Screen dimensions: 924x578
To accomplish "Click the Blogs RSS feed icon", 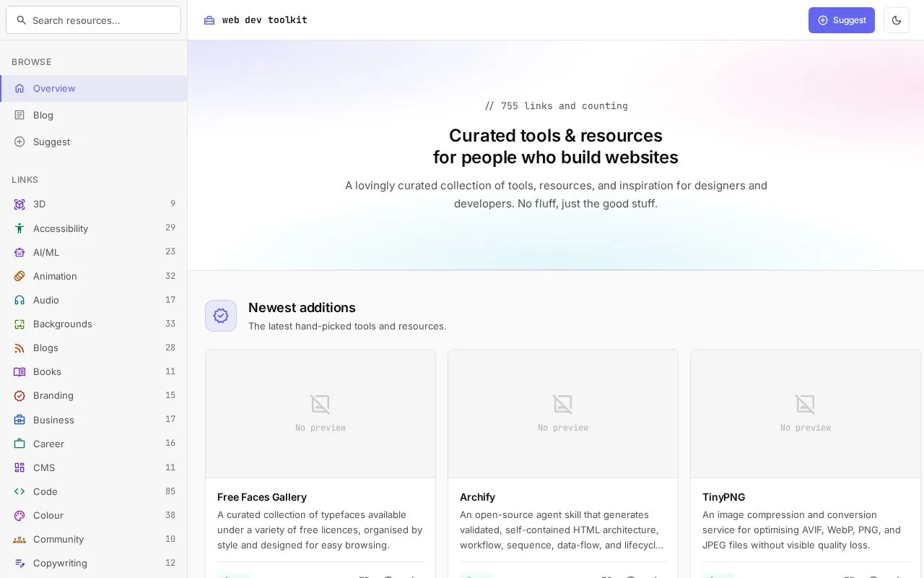I will point(19,348).
